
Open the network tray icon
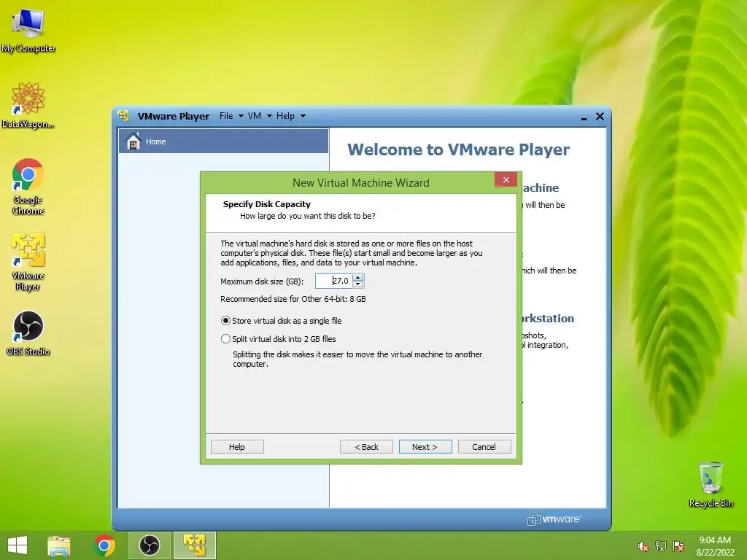[x=660, y=546]
